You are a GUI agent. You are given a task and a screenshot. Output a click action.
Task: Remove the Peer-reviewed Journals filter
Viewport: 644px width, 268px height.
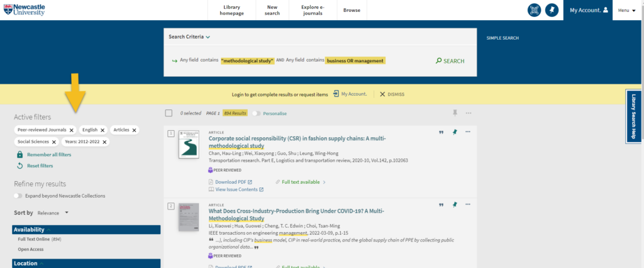[x=72, y=130]
